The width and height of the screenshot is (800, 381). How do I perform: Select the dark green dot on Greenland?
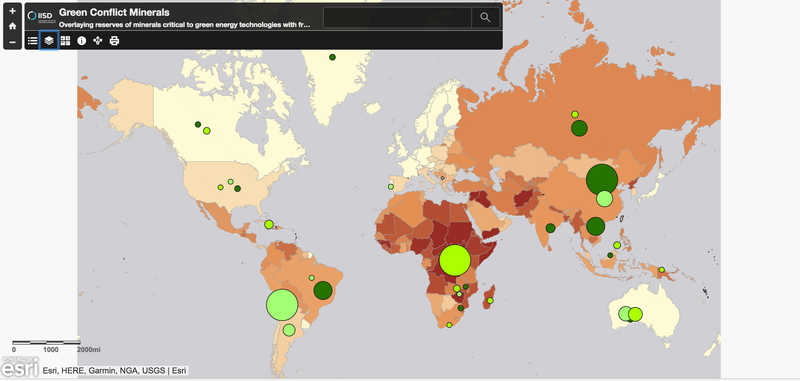pos(332,57)
